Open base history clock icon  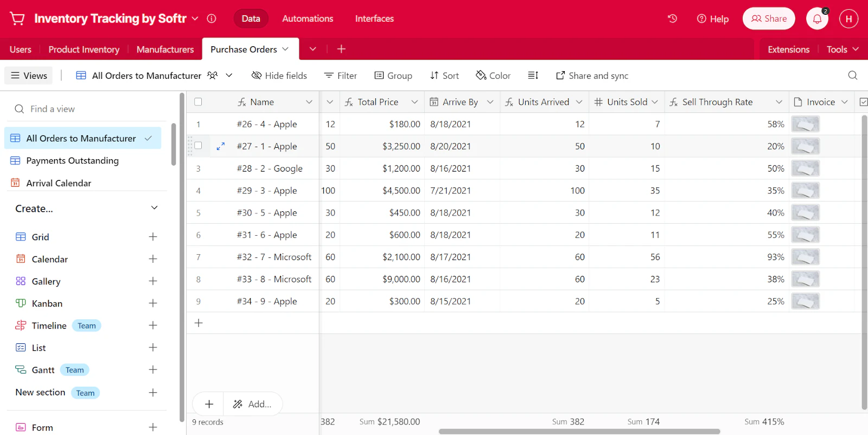672,18
